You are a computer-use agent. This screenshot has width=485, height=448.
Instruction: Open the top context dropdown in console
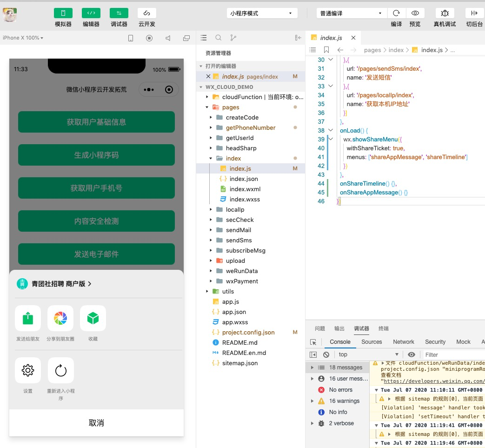368,354
